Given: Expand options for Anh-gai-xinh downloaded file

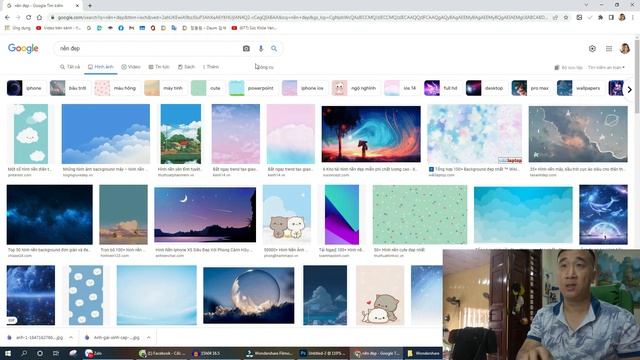Looking at the screenshot, I should [x=149, y=338].
